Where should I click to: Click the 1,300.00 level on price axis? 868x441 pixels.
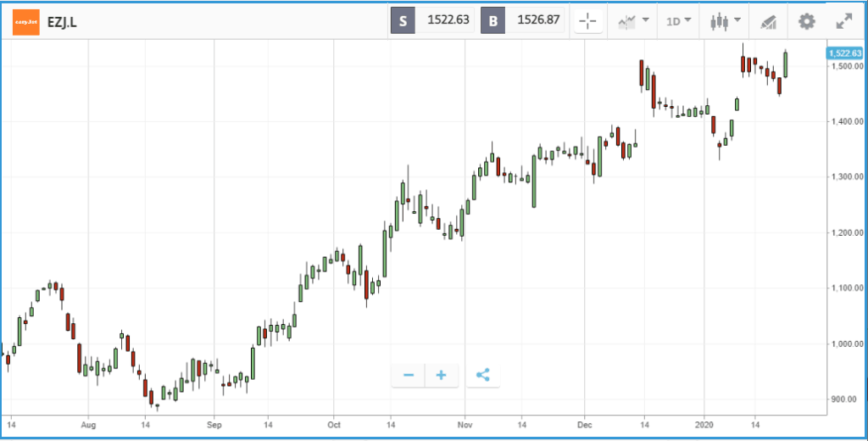[847, 176]
